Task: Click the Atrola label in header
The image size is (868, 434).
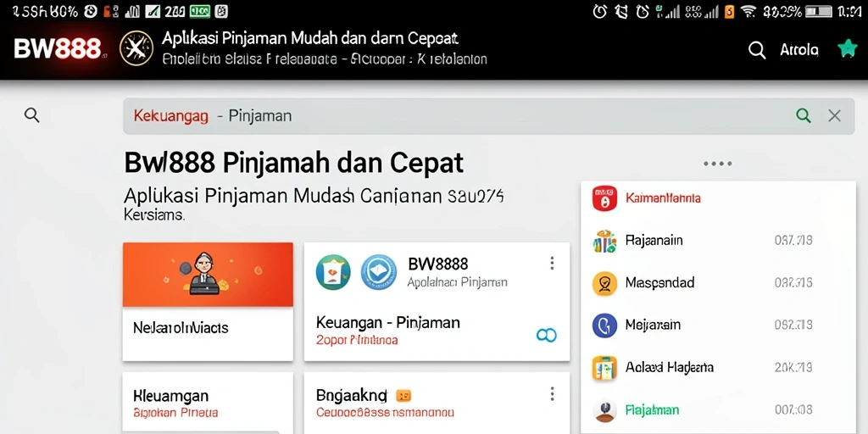Action: pyautogui.click(x=798, y=50)
